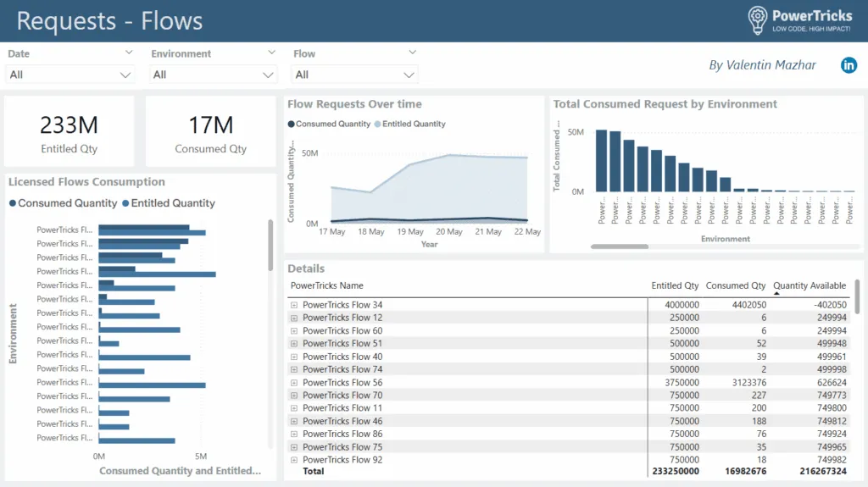This screenshot has width=868, height=487.
Task: Click the PowerTricks lightbulb logo
Action: [757, 20]
